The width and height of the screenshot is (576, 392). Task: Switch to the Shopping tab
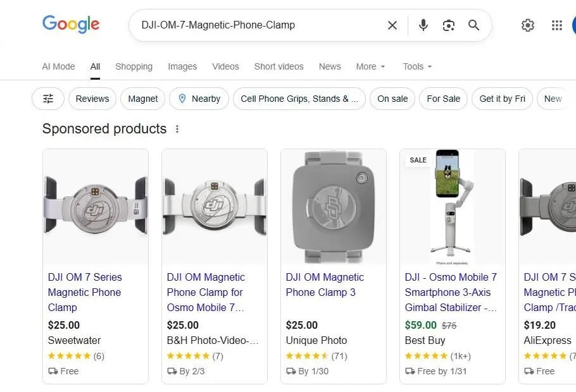click(x=134, y=66)
